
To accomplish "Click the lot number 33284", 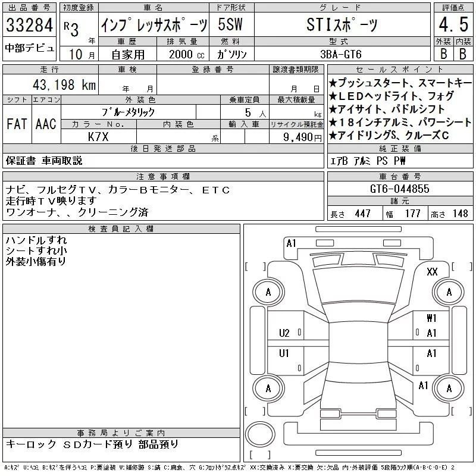I will (x=29, y=24).
